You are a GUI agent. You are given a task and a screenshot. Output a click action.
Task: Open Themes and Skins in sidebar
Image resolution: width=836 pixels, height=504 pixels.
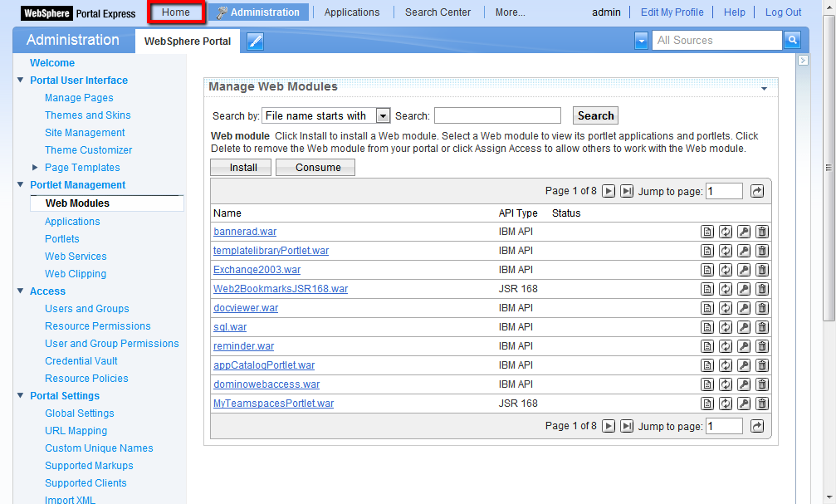[x=87, y=115]
